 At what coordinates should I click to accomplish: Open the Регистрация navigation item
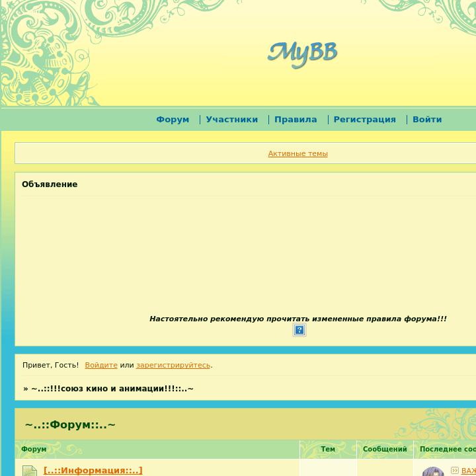364,120
